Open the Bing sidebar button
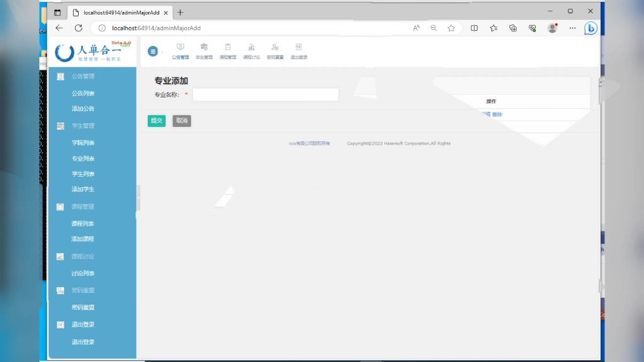 coord(591,28)
